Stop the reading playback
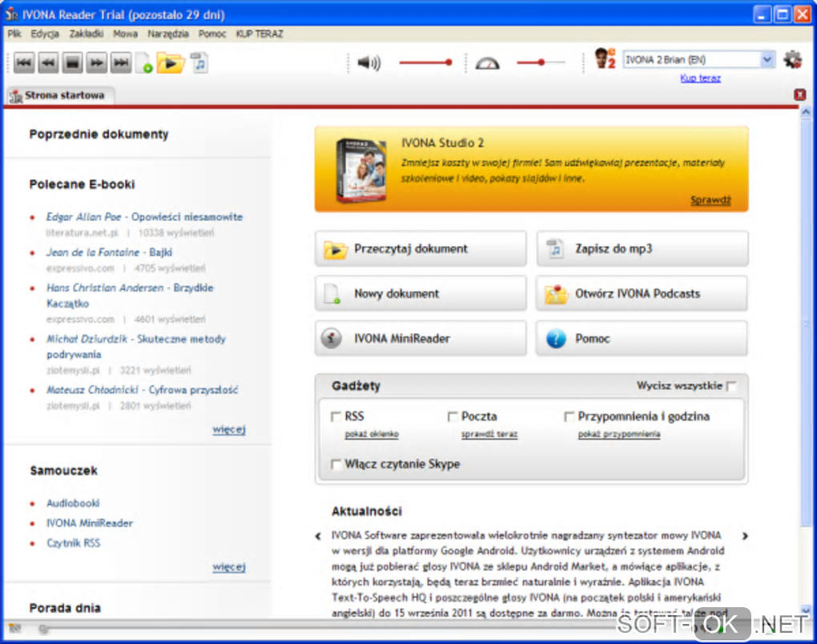The height and width of the screenshot is (644, 817). click(x=72, y=62)
